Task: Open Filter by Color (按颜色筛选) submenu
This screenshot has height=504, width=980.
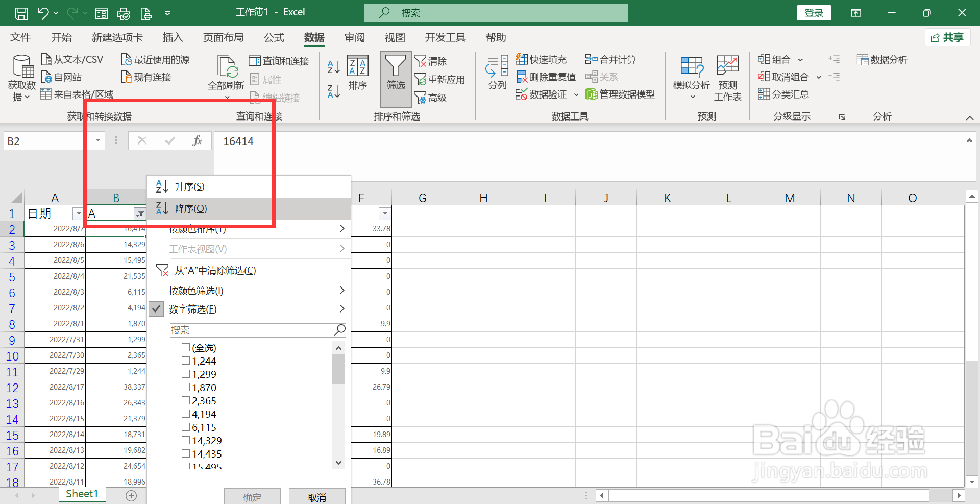Action: click(x=249, y=291)
